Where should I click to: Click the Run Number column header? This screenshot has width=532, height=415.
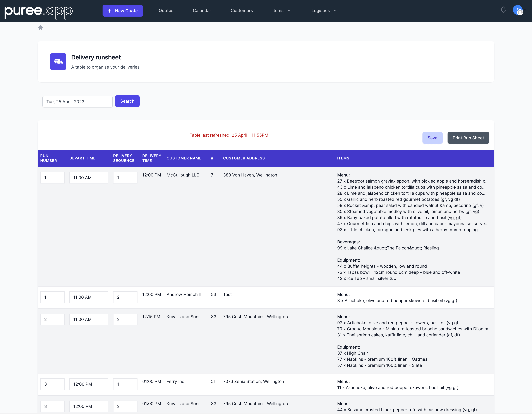[48, 158]
